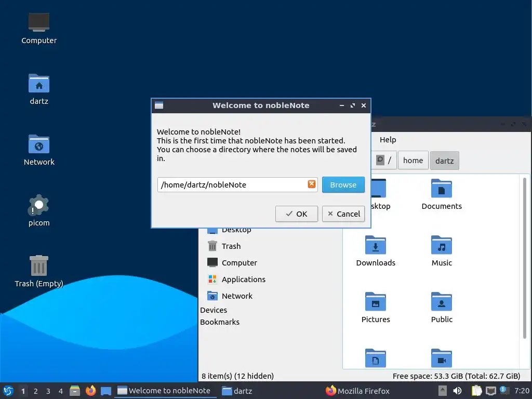Switch to workspace 2

[x=36, y=391]
